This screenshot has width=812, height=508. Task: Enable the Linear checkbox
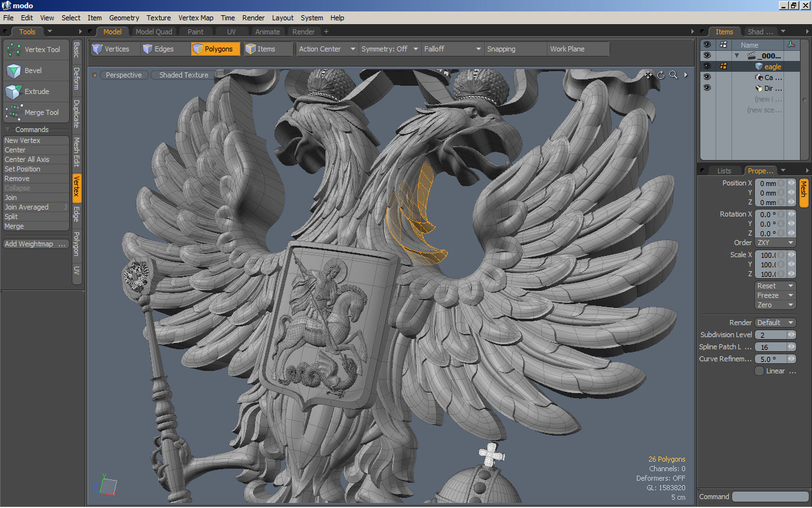pos(759,371)
